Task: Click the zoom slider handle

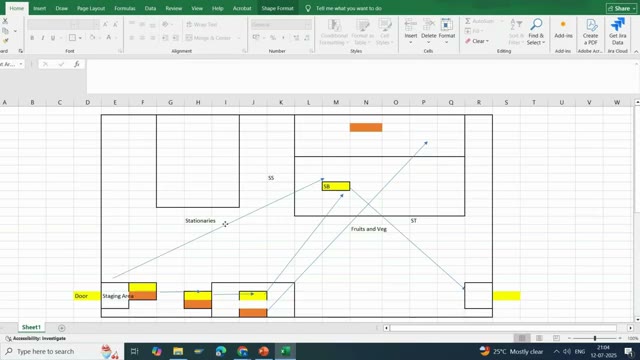Action: click(595, 338)
